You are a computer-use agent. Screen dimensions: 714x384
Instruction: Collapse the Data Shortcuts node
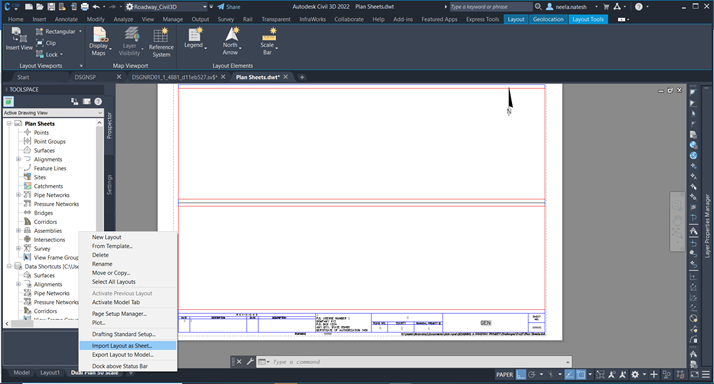click(9, 266)
